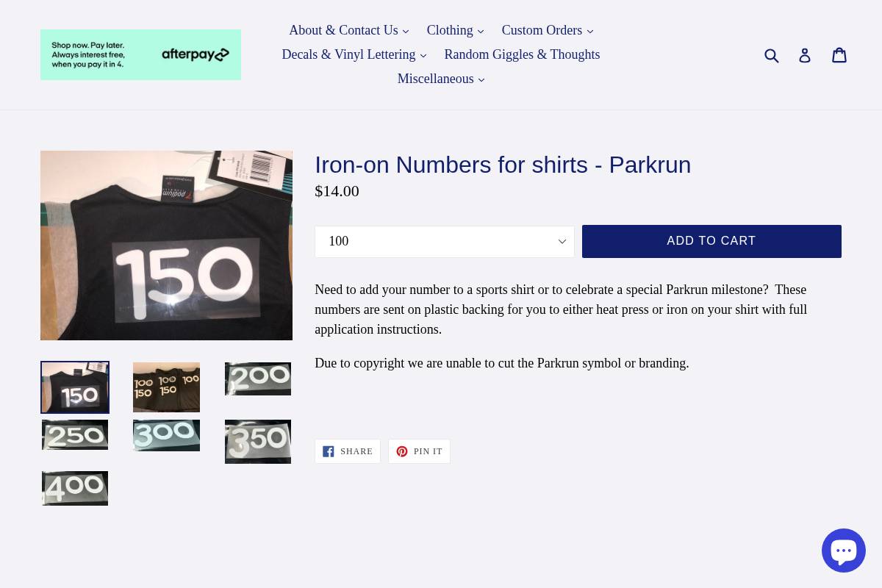View the 200 number thumbnail
The width and height of the screenshot is (882, 588).
(x=258, y=379)
